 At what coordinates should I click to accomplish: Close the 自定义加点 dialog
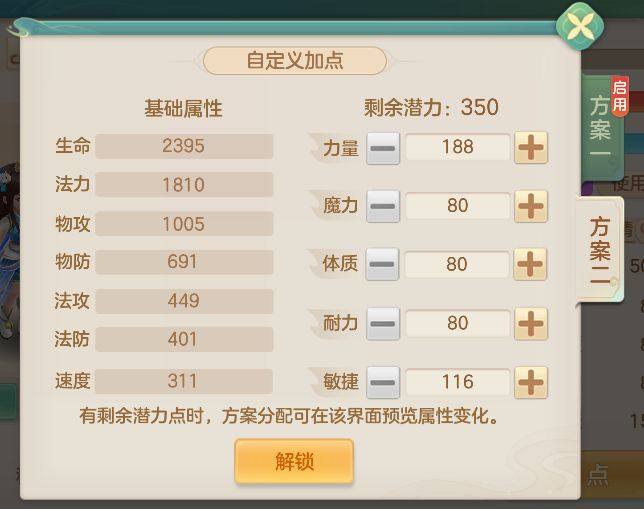point(576,28)
